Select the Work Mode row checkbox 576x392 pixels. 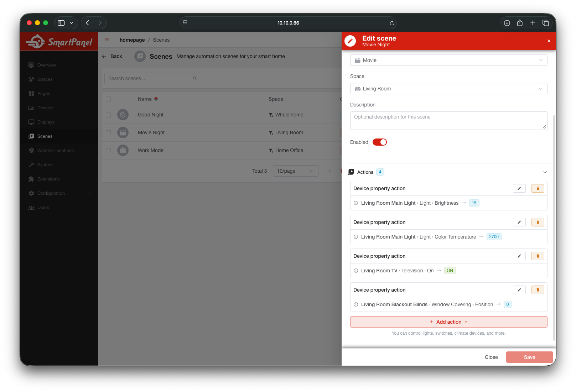(108, 151)
